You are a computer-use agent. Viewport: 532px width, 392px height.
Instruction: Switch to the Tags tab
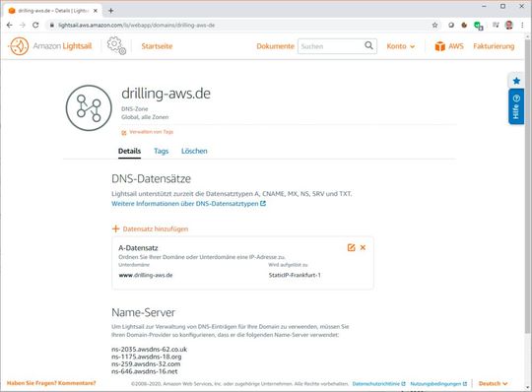pyautogui.click(x=162, y=152)
